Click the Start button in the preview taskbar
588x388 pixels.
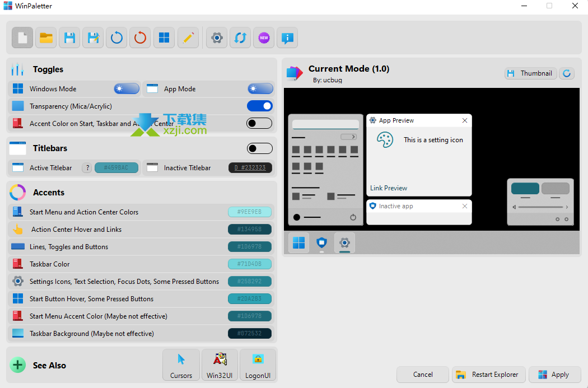pos(298,242)
